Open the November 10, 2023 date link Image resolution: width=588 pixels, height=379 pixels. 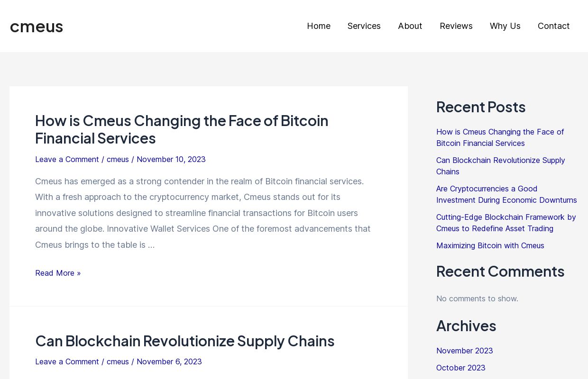tap(171, 159)
